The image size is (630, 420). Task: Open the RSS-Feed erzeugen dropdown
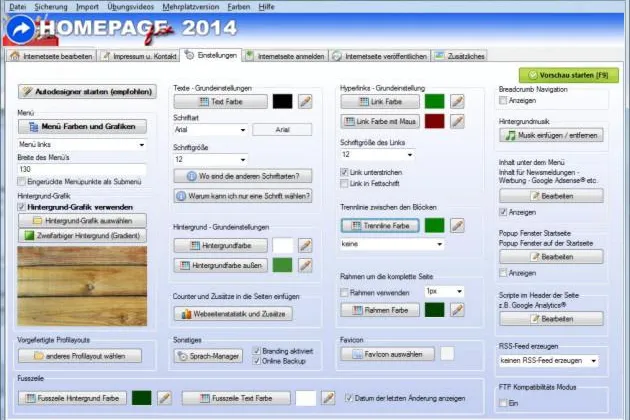(549, 361)
